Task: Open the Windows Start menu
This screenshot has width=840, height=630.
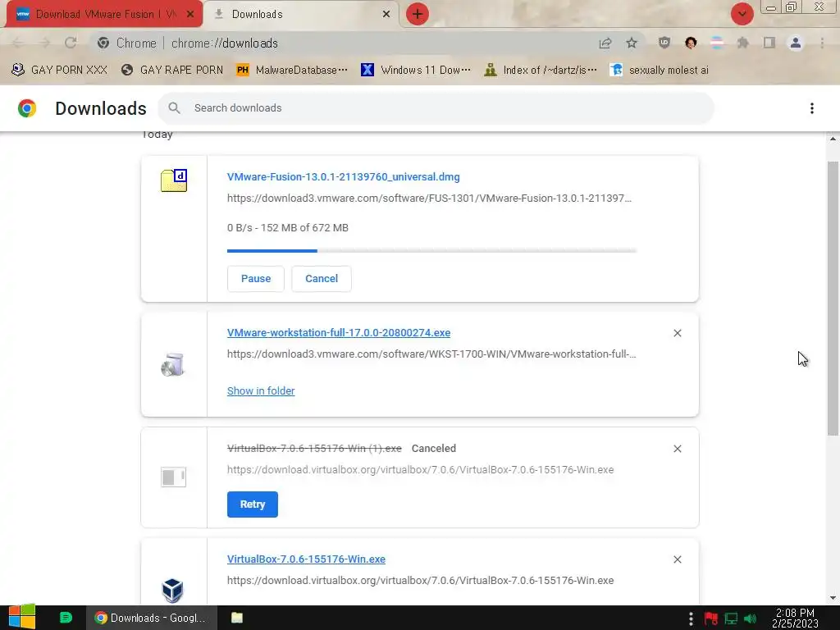Action: click(x=21, y=617)
